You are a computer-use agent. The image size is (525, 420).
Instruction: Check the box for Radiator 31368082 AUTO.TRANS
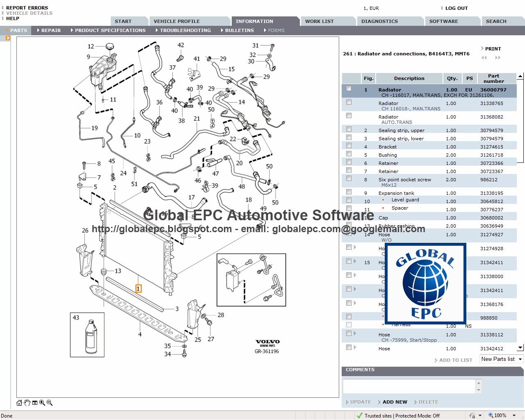[x=349, y=116]
